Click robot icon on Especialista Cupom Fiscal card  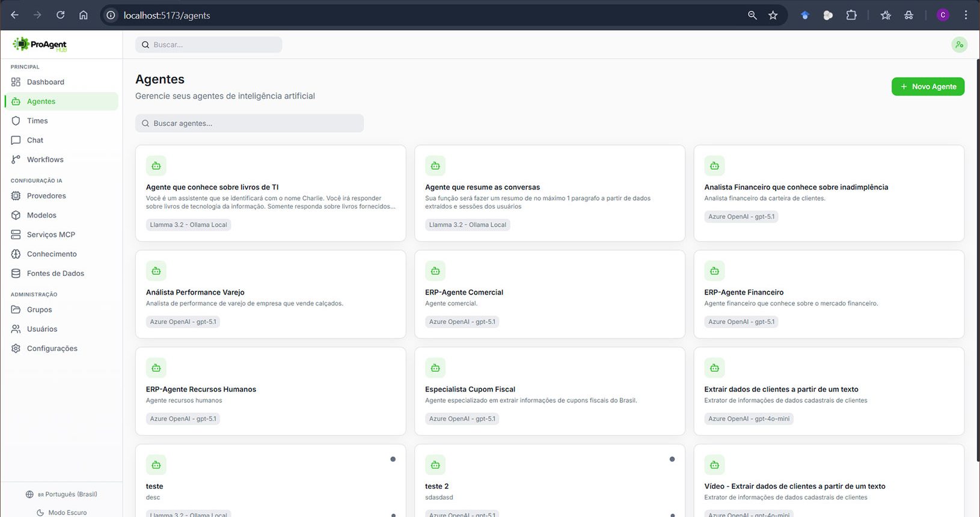435,368
